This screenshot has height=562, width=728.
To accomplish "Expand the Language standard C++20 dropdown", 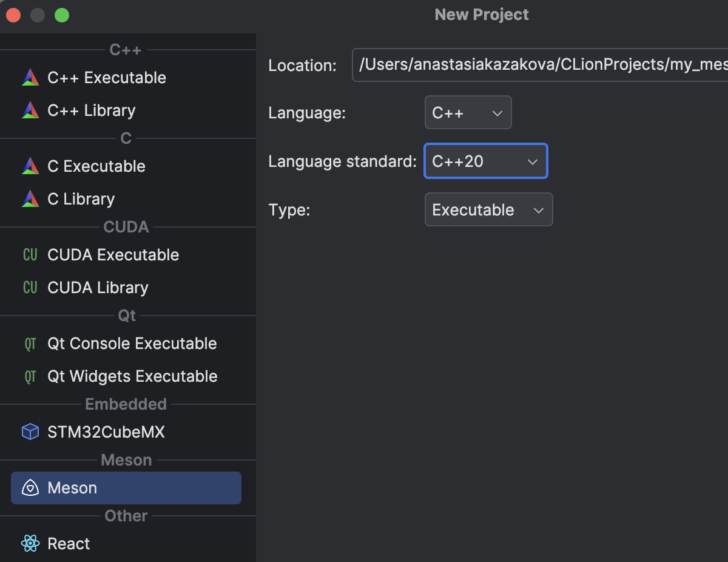I will coord(486,161).
